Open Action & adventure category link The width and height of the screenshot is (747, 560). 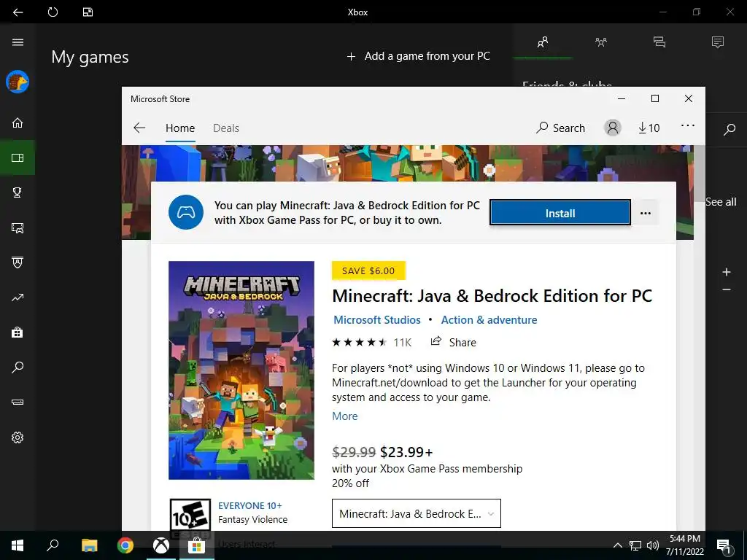click(489, 320)
